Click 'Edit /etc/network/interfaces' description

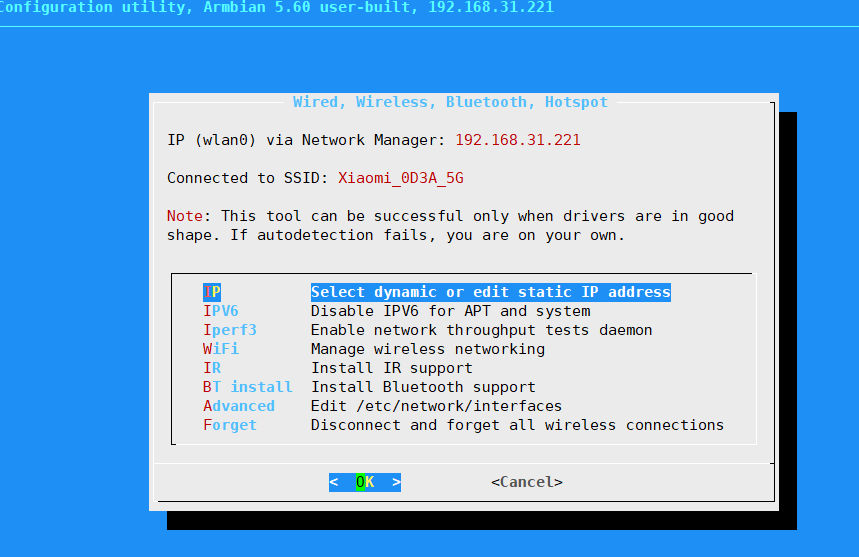coord(437,406)
